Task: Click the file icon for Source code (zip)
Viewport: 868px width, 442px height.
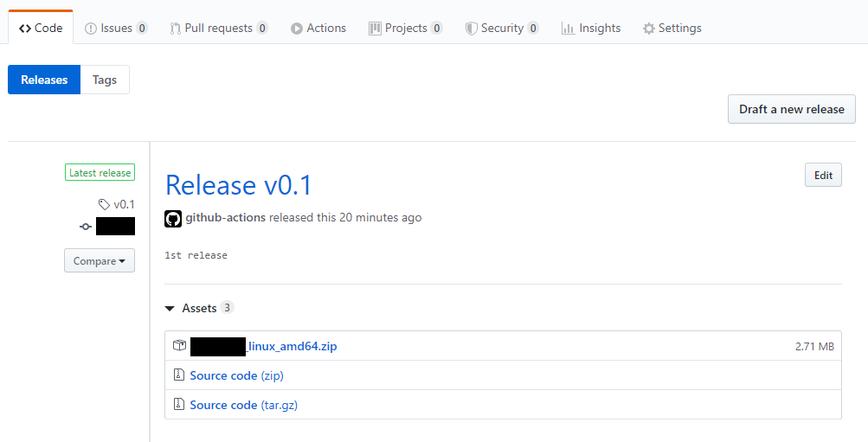Action: [x=179, y=375]
